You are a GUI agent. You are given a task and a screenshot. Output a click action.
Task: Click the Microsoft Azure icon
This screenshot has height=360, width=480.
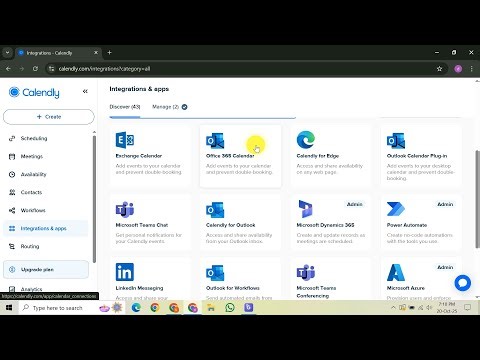coord(396,273)
